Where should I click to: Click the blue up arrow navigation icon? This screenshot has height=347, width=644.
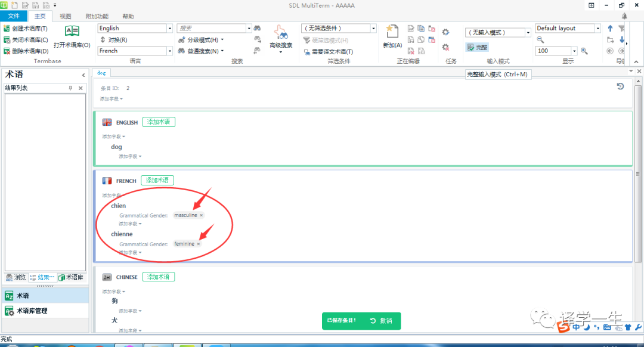pos(611,29)
